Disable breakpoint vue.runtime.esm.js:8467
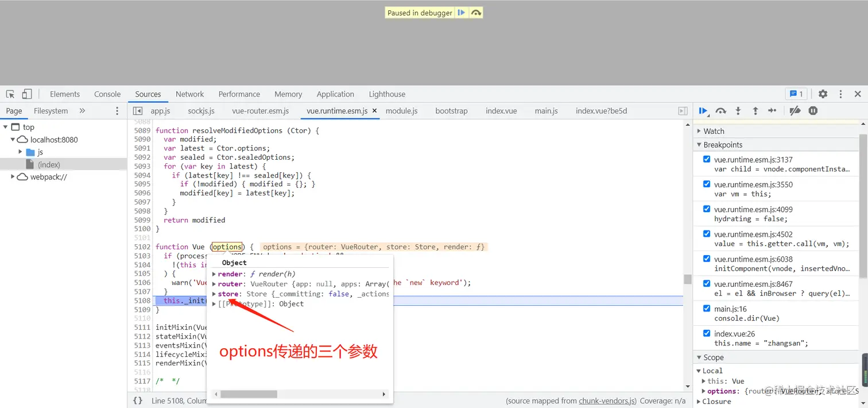Screen dimensions: 868x408 point(707,283)
